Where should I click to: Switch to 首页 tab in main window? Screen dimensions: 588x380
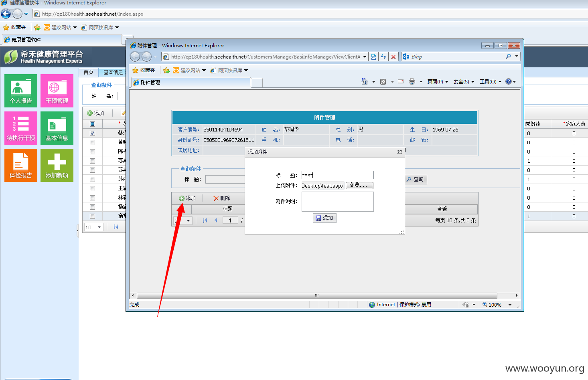coord(89,72)
